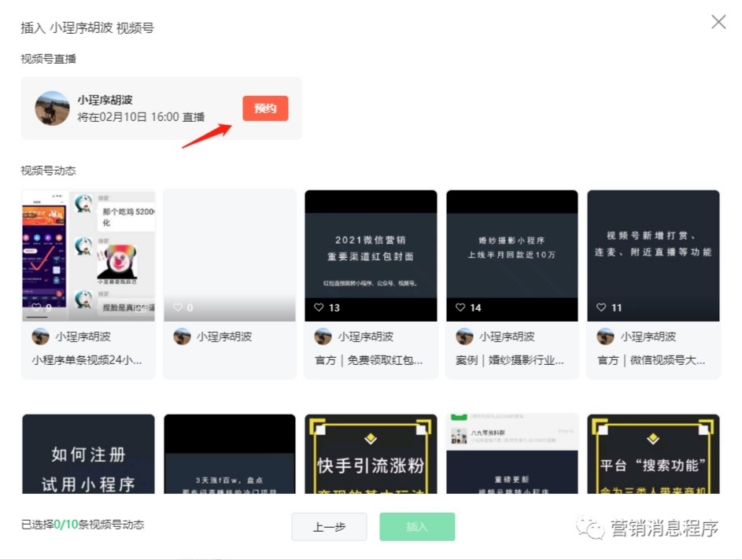
Task: Click the 上一步 button to go back
Action: click(329, 527)
